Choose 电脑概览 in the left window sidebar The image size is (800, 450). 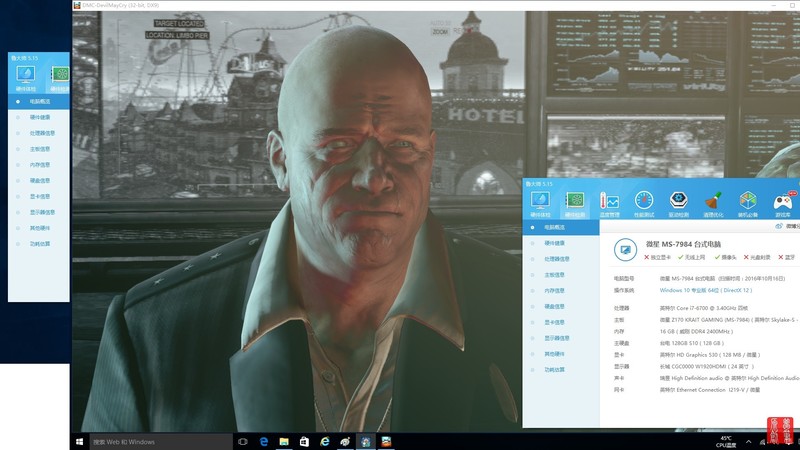(x=39, y=102)
